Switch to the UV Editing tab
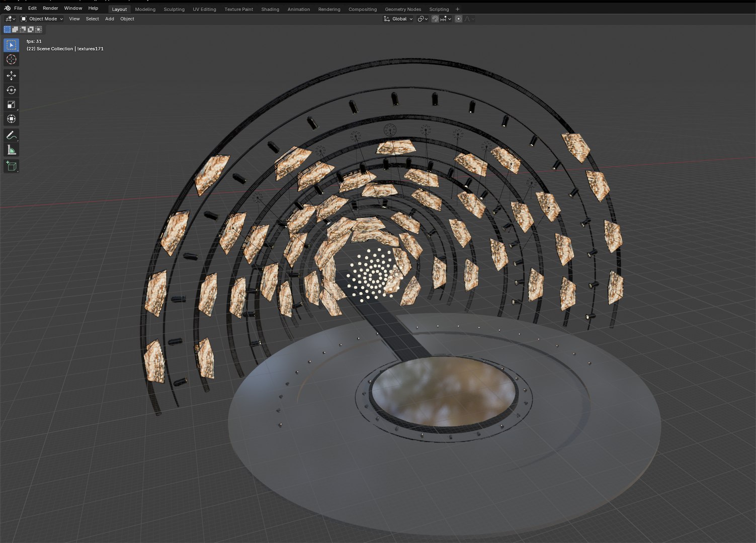756x543 pixels. (x=204, y=9)
